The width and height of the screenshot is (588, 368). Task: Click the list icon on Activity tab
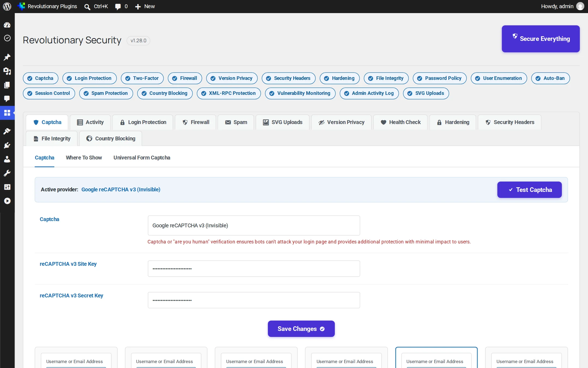pyautogui.click(x=80, y=122)
